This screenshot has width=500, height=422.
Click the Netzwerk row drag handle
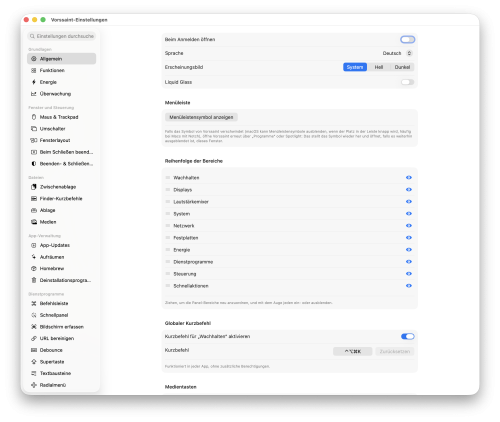[168, 226]
